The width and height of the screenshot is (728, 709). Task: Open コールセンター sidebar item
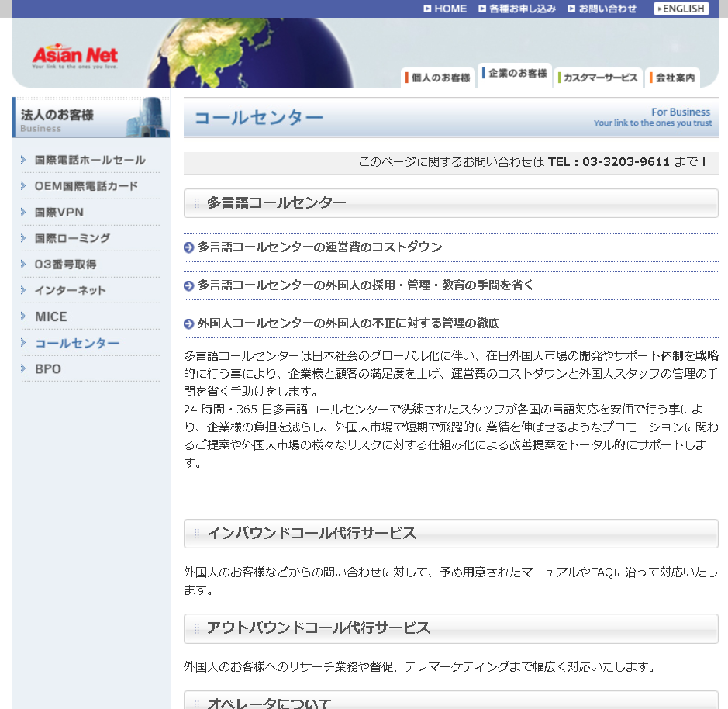coord(77,344)
